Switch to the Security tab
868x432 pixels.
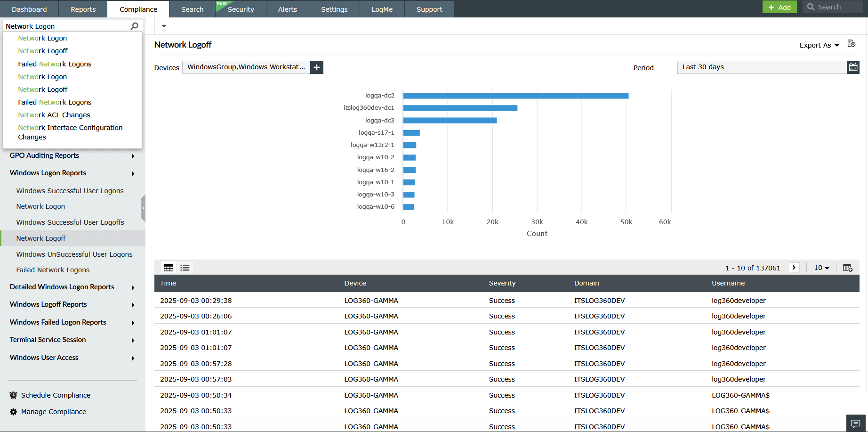[x=241, y=9]
